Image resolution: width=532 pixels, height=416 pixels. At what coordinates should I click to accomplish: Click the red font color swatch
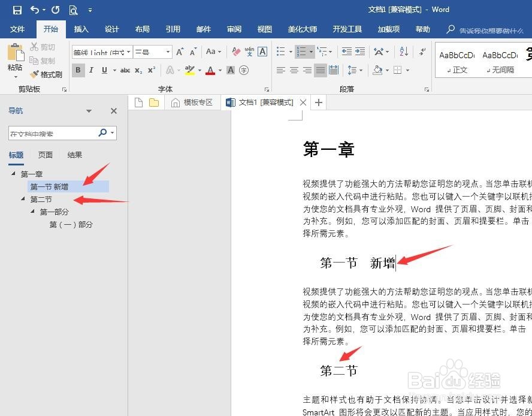pos(210,71)
